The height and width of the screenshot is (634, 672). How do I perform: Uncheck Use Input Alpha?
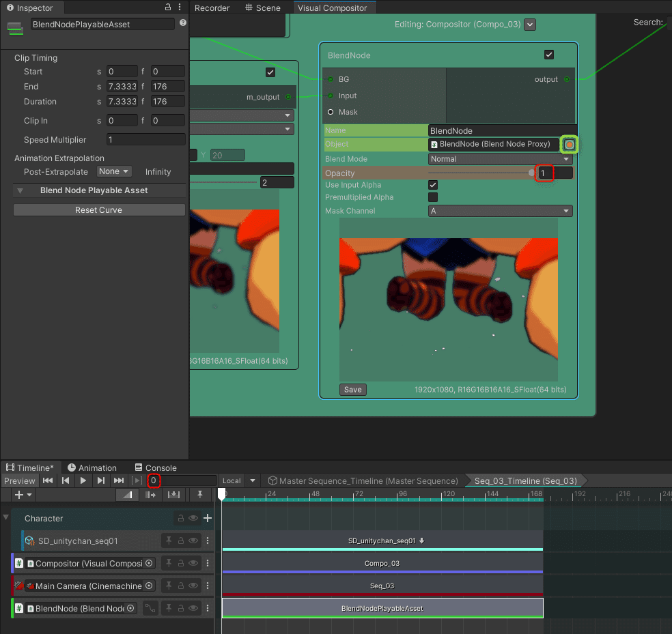pos(433,185)
